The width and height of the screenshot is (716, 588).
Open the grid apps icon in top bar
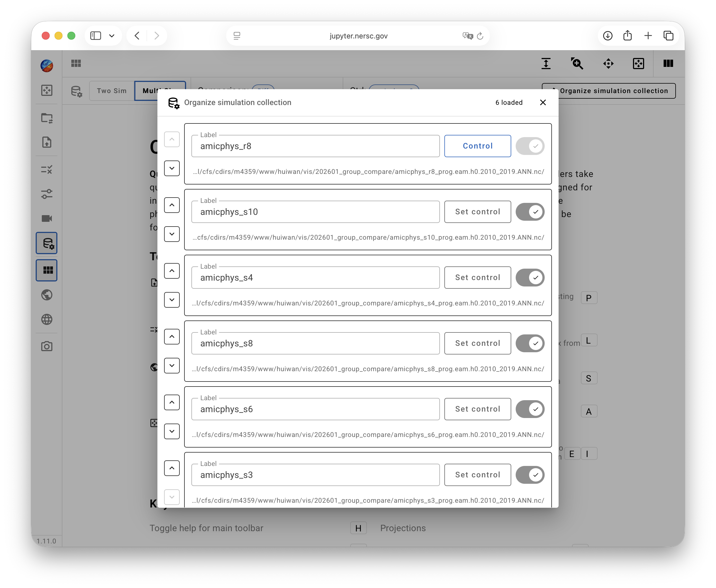click(x=76, y=63)
